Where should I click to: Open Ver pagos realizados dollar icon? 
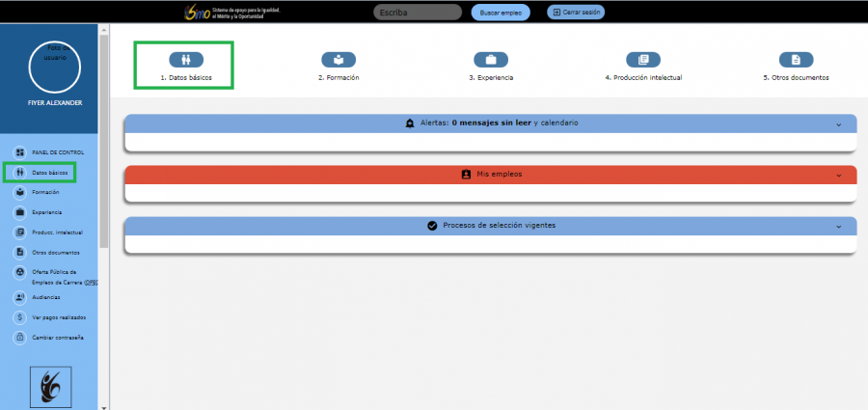pyautogui.click(x=20, y=317)
